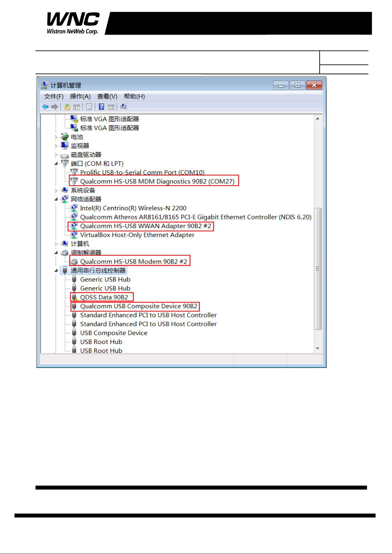Expand the 磁盘驱动器 category
Image resolution: width=392 pixels, height=554 pixels.
pyautogui.click(x=56, y=155)
